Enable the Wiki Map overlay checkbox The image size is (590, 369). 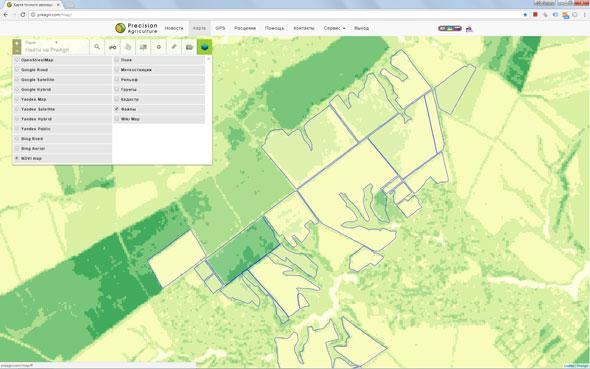point(117,118)
